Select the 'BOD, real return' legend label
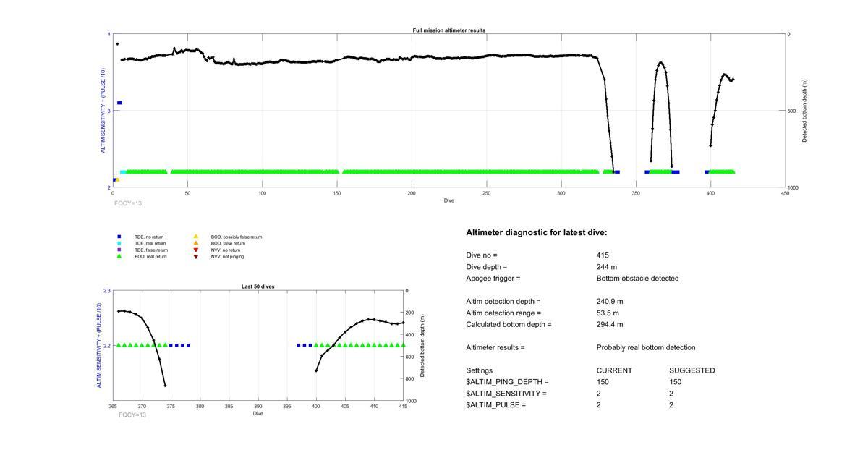Image resolution: width=868 pixels, height=450 pixels. [150, 256]
